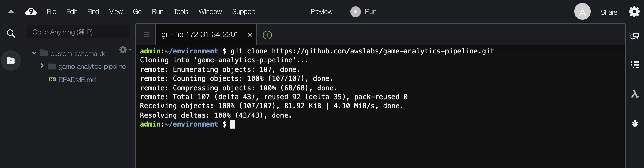Screen dimensions: 644x168
Task: Open the search magnifier in left sidebar
Action: 11,33
